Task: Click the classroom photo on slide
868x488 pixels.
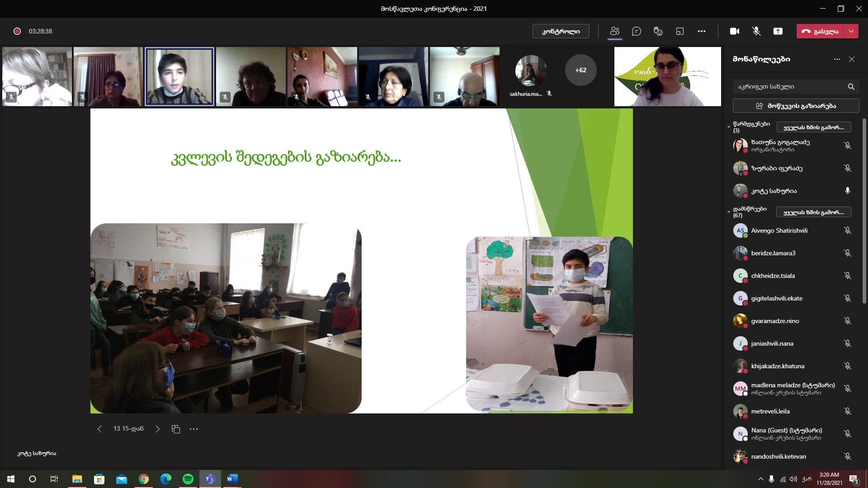Action: coord(226,318)
